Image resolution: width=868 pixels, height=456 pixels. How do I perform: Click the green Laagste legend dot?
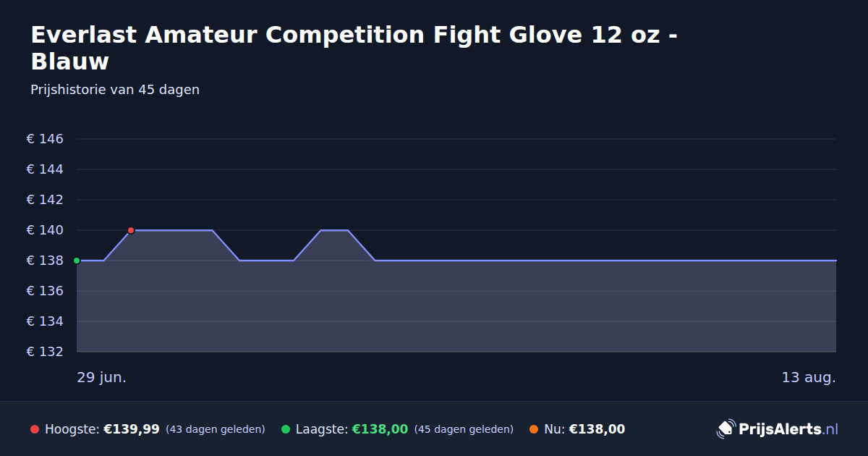(x=286, y=429)
